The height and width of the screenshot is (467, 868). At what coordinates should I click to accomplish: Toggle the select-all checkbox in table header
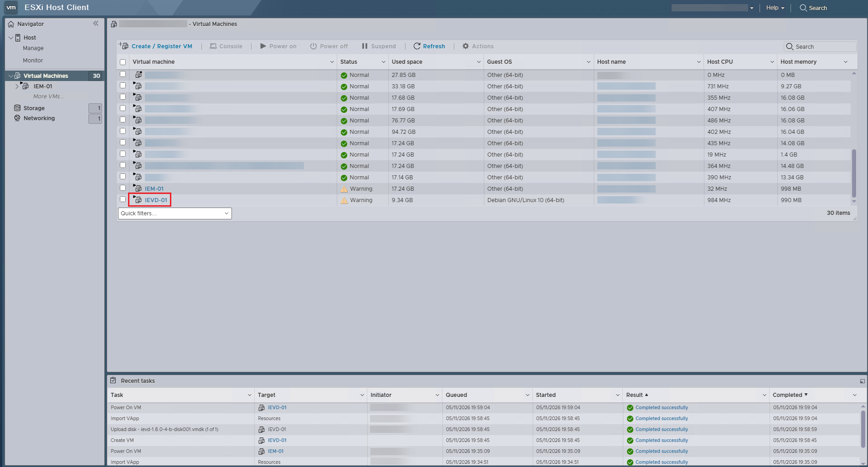coord(123,62)
